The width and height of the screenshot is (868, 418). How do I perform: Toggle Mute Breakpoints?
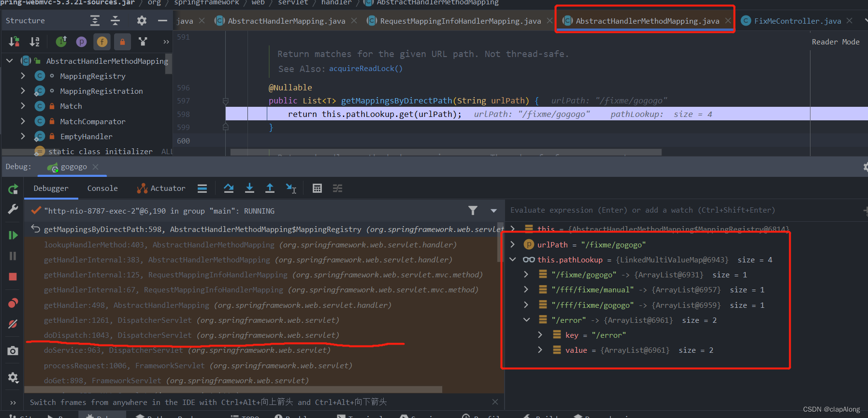coord(13,324)
